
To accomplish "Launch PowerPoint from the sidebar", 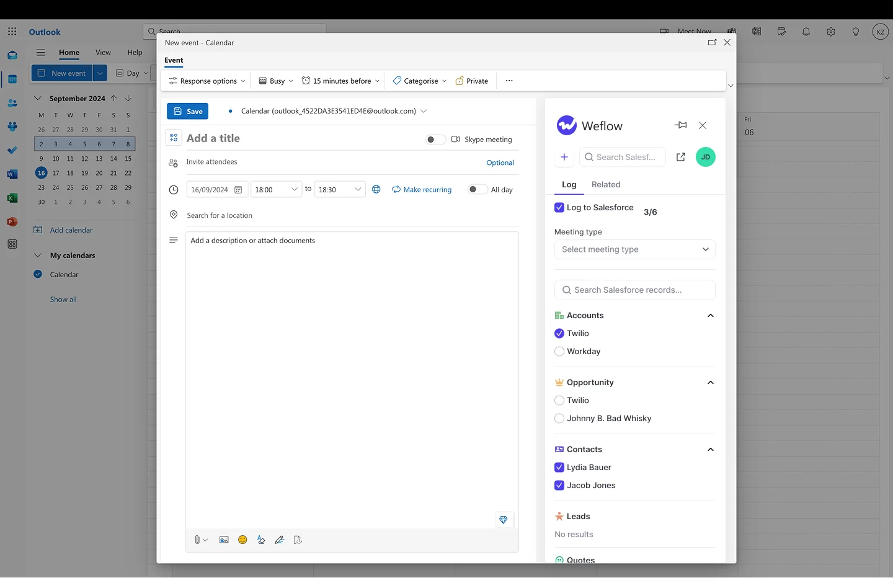I will [x=12, y=221].
